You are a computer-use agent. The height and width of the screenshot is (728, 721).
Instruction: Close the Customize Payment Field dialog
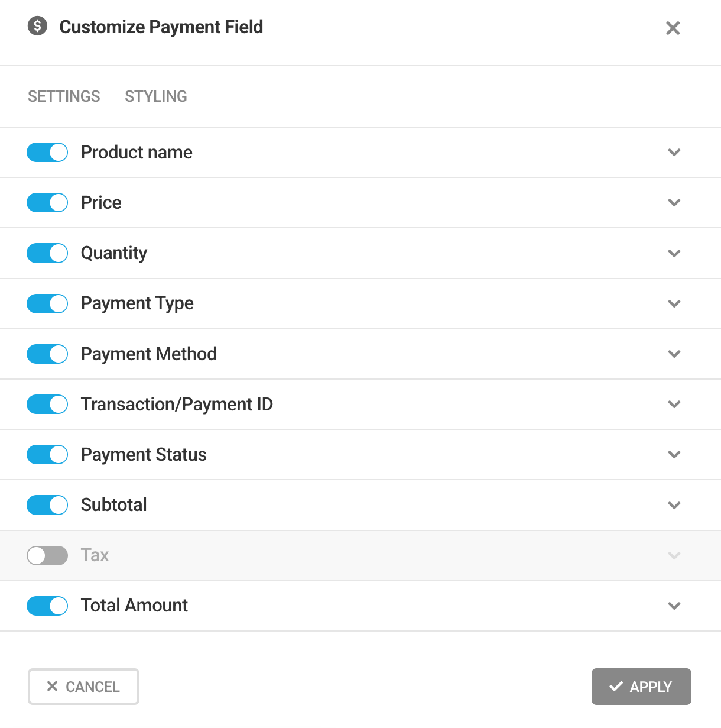673,28
